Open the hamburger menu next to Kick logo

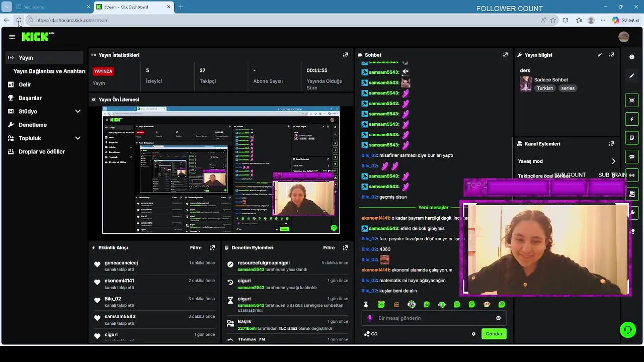pyautogui.click(x=12, y=37)
